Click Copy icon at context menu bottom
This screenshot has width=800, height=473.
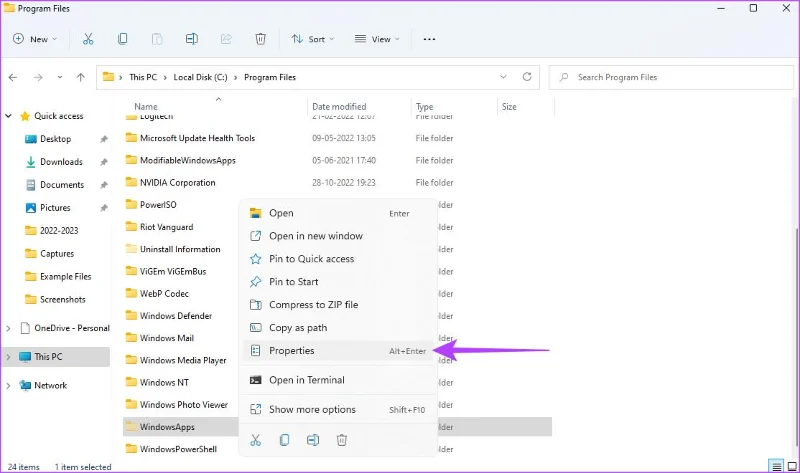[x=284, y=440]
